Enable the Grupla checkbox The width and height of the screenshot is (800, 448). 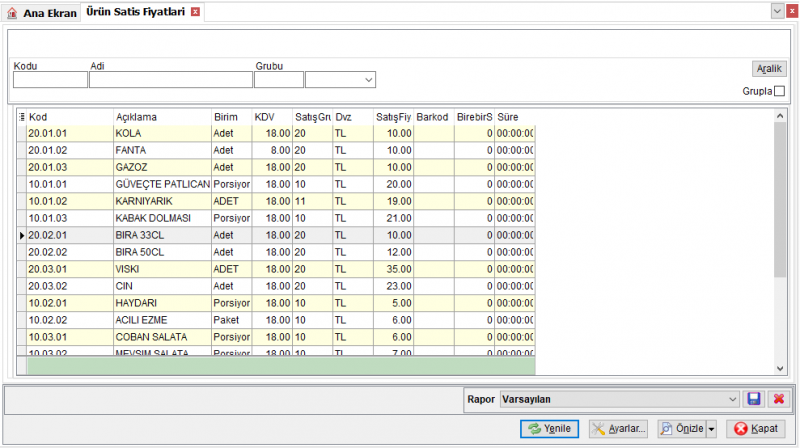pyautogui.click(x=779, y=91)
